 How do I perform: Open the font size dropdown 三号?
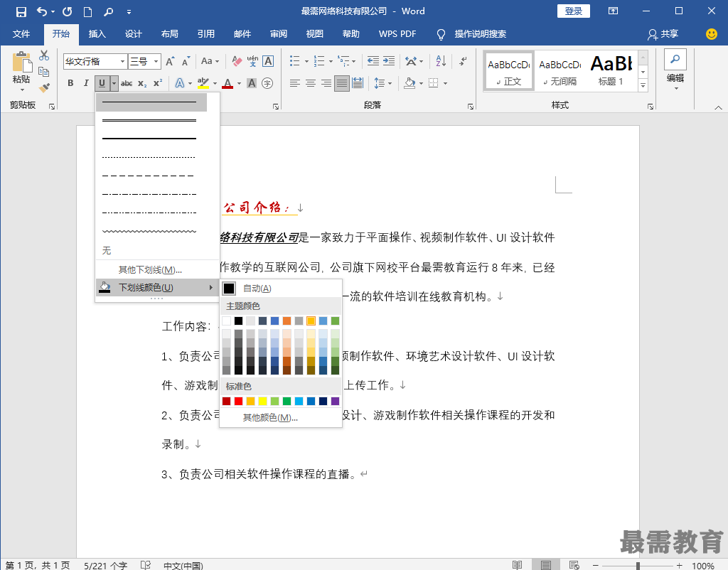[x=156, y=61]
